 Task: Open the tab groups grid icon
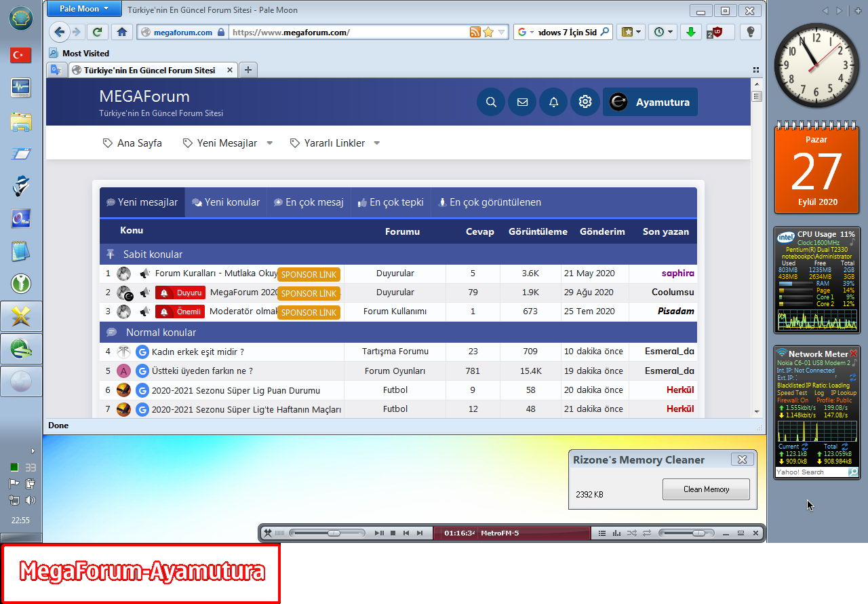pyautogui.click(x=756, y=70)
